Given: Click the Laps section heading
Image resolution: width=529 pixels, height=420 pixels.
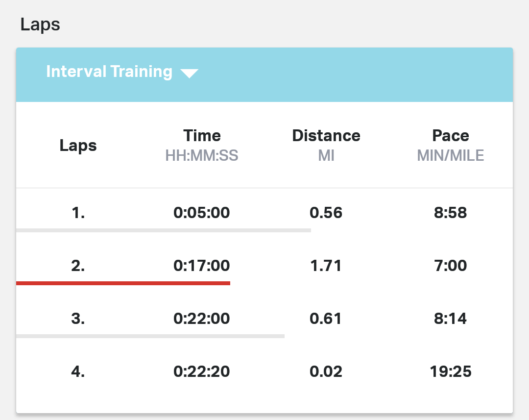Looking at the screenshot, I should (40, 25).
